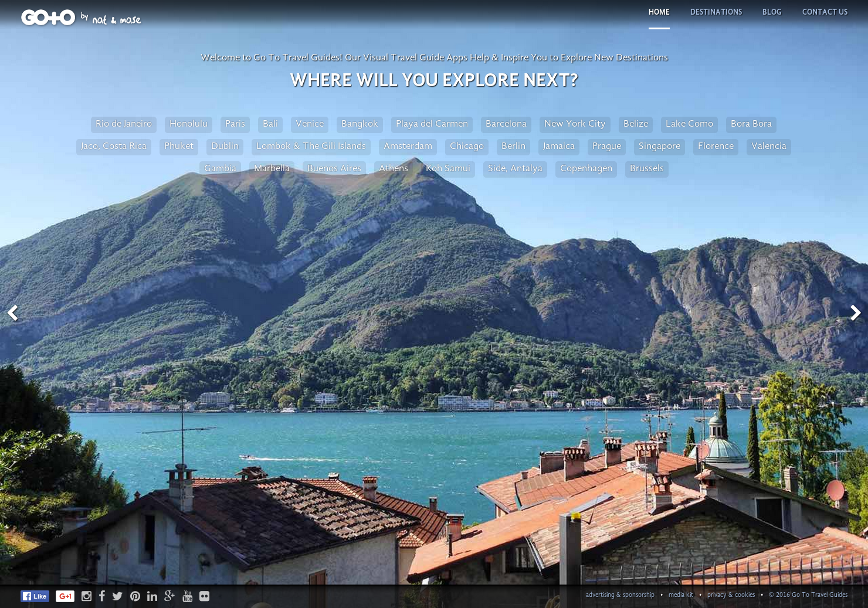Open the Instagram profile icon
Image resolution: width=868 pixels, height=608 pixels.
86,596
